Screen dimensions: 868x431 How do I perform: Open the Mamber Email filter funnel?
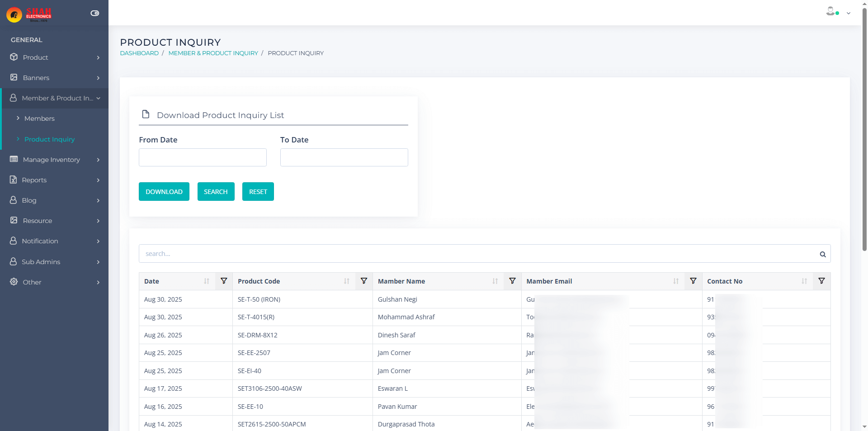point(693,281)
